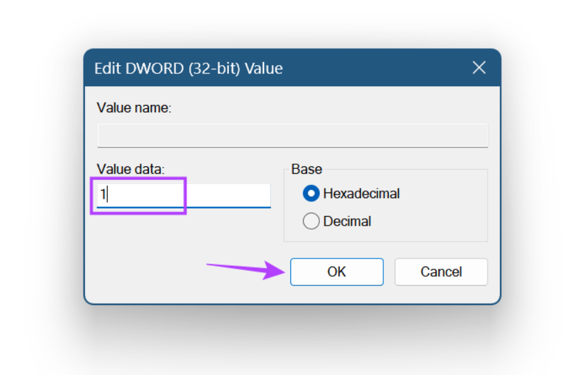Image resolution: width=588 pixels, height=375 pixels.
Task: Click the digit 1 in Value data
Action: coord(103,196)
